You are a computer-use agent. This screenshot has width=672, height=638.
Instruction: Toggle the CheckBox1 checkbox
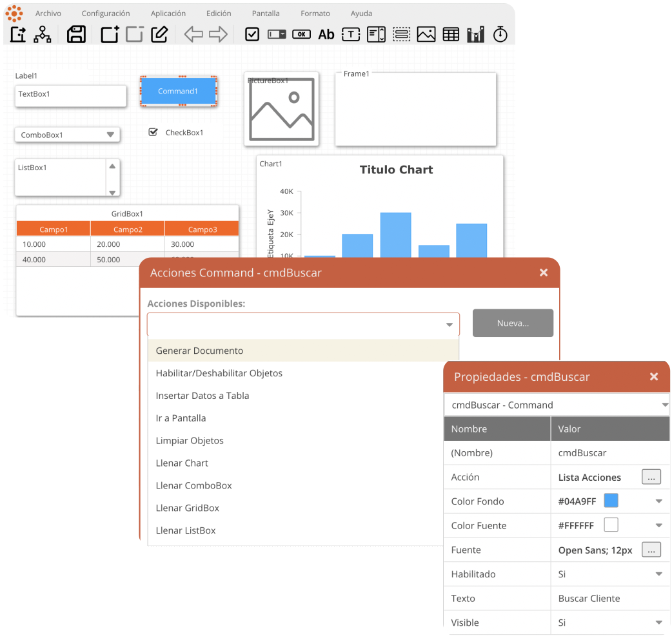click(153, 132)
